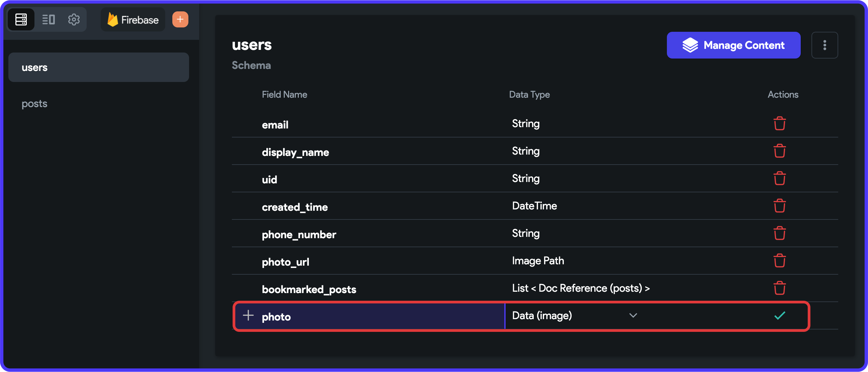This screenshot has width=868, height=372.
Task: Select the users collection
Action: coord(98,67)
